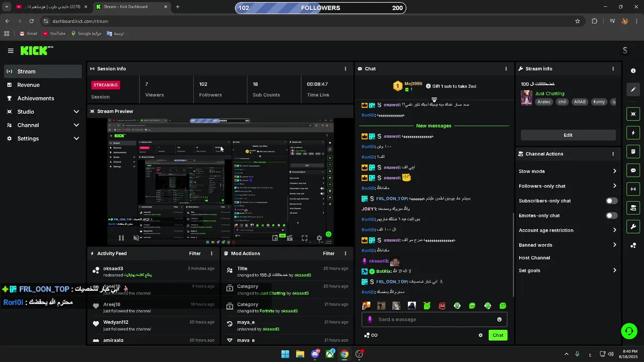
Task: Expand Followers-only chat options
Action: (x=568, y=186)
